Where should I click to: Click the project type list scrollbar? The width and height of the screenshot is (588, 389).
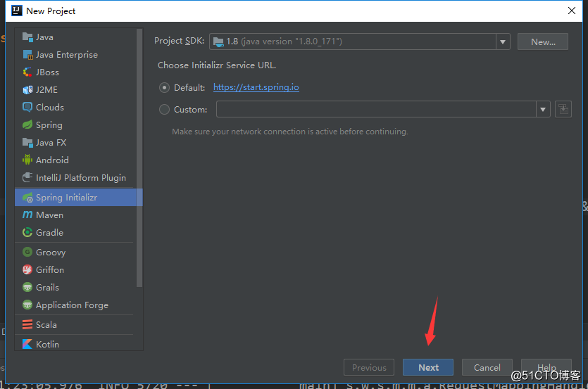139,158
